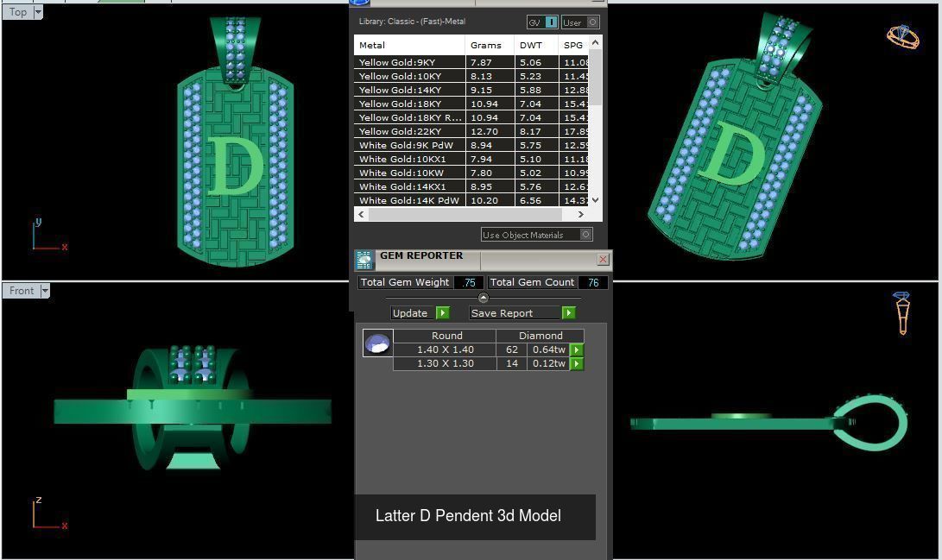This screenshot has height=560, width=942.
Task: Select the Yellow Gold:14KY row
Action: click(471, 90)
